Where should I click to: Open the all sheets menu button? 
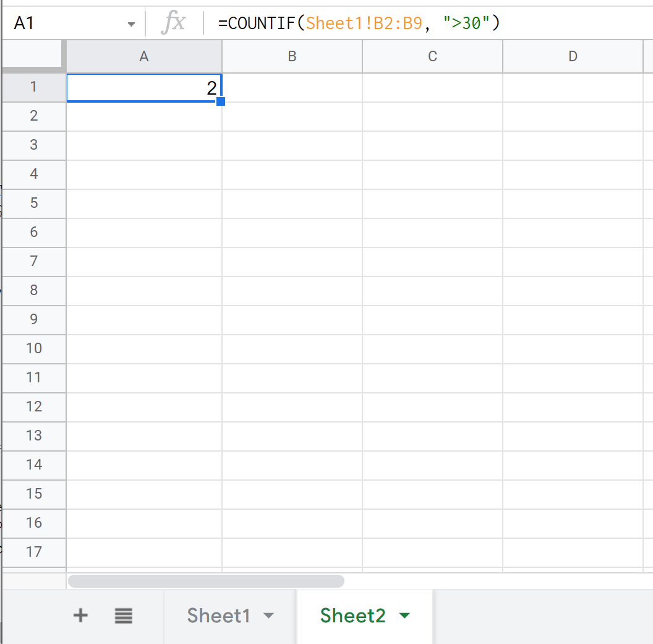(x=123, y=615)
